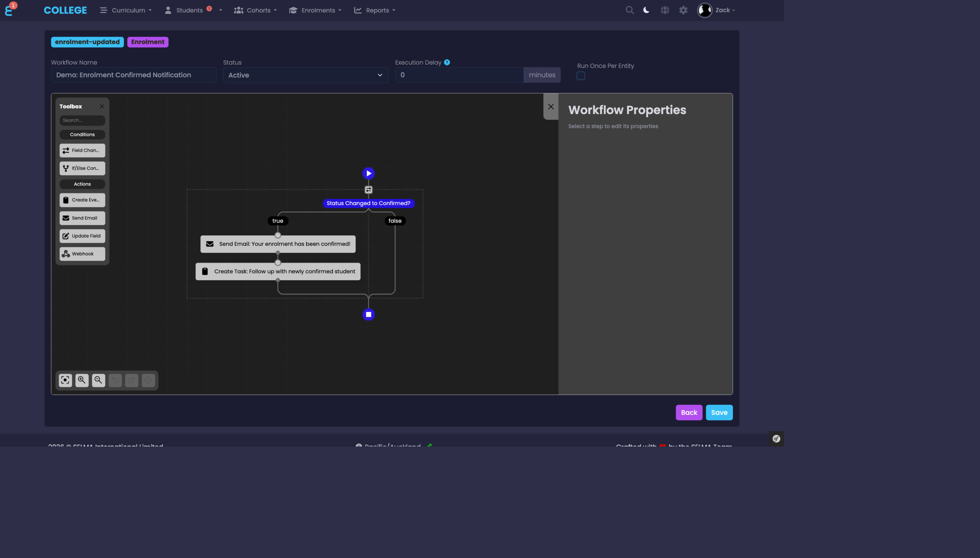This screenshot has height=558, width=980.
Task: Click the fit-to-view canvas button
Action: click(x=65, y=380)
